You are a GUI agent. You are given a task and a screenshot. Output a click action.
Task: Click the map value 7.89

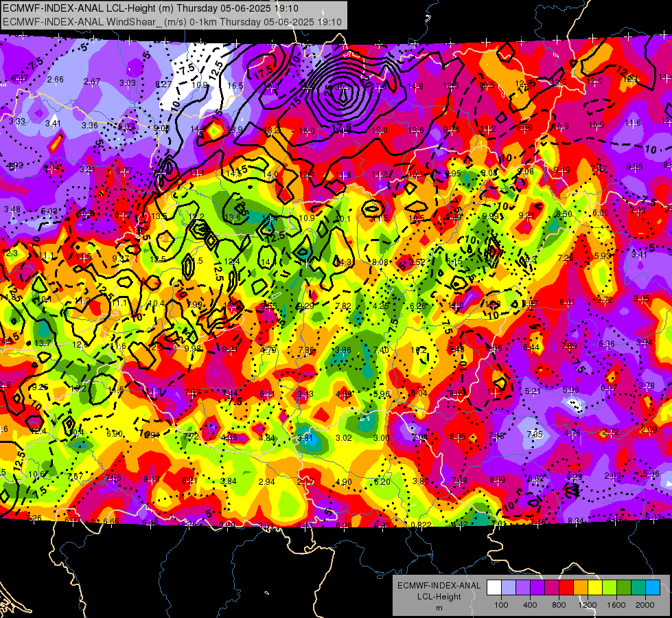569,345
